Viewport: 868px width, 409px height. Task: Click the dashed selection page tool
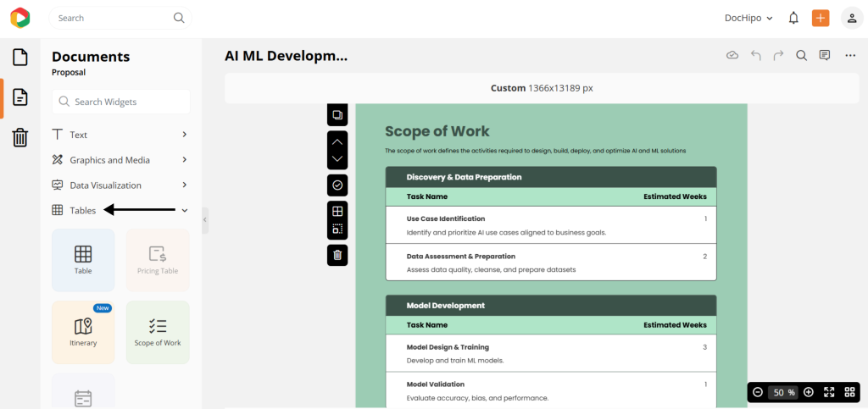[x=337, y=229]
